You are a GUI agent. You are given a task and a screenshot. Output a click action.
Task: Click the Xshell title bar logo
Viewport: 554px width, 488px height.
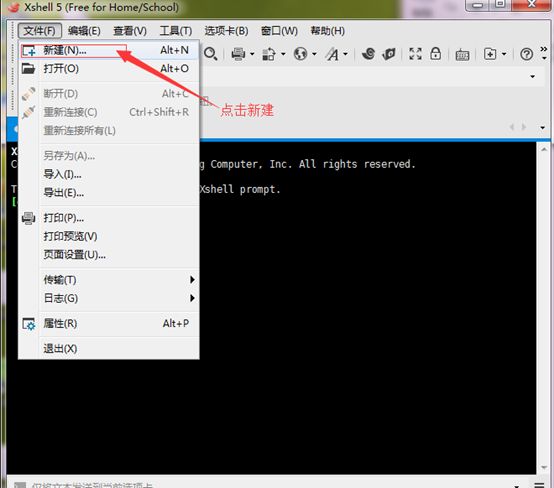[13, 7]
